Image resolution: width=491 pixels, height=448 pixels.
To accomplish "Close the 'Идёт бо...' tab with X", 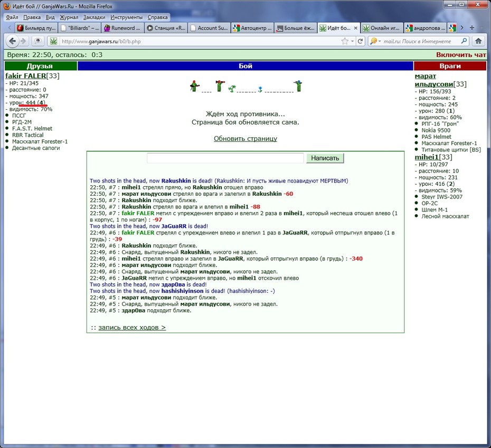I will click(355, 28).
